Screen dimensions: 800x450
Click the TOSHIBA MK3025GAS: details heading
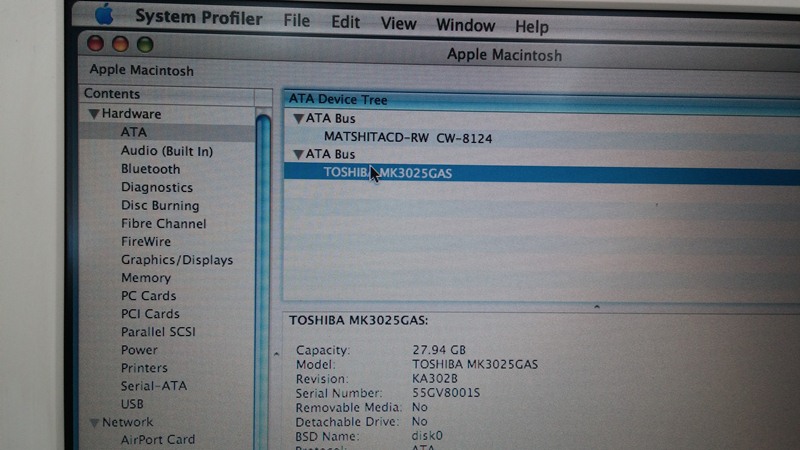click(x=358, y=320)
